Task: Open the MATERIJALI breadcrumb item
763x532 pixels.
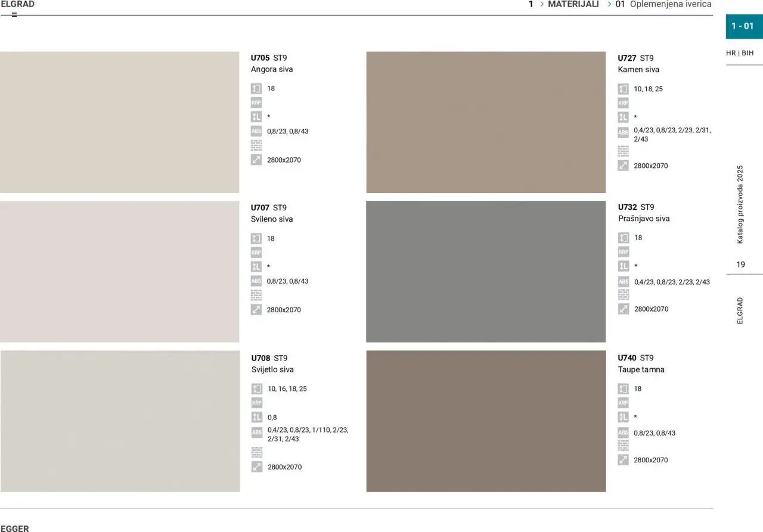Action: [x=573, y=4]
